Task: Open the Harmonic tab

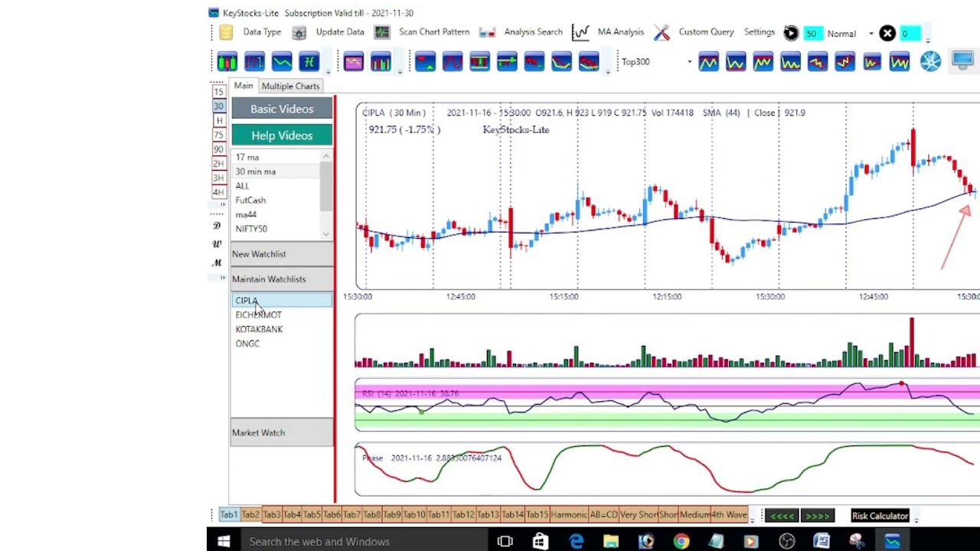Action: pos(568,515)
